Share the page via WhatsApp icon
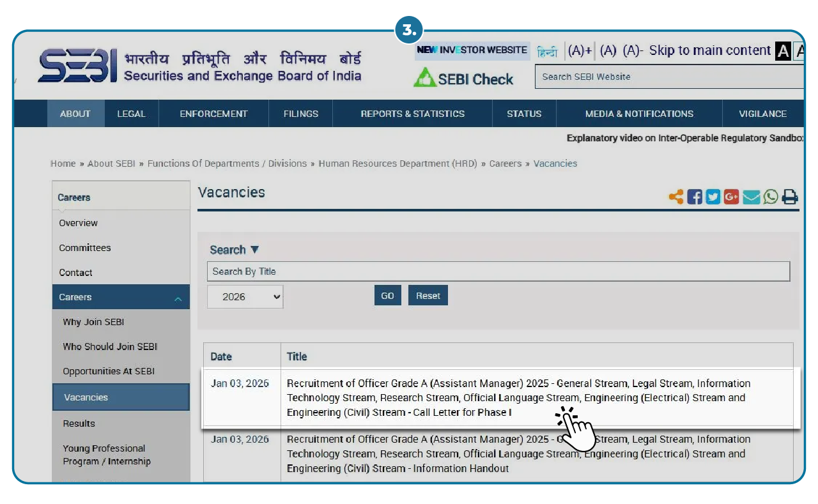The width and height of the screenshot is (818, 504). [770, 197]
